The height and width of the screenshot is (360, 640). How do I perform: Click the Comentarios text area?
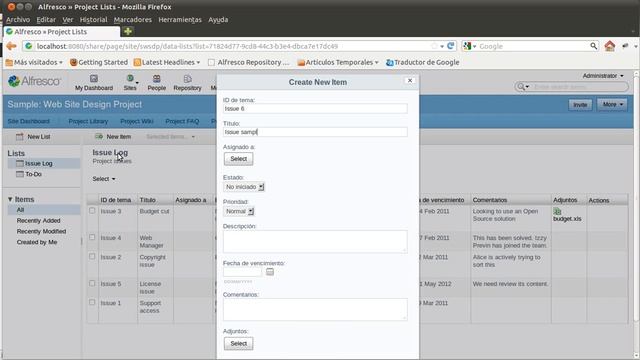click(315, 309)
